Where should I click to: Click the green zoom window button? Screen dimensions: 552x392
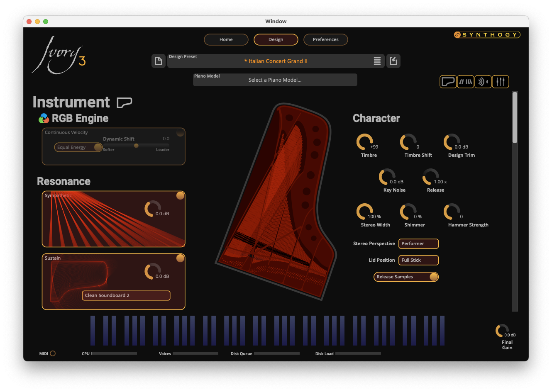[x=46, y=22]
